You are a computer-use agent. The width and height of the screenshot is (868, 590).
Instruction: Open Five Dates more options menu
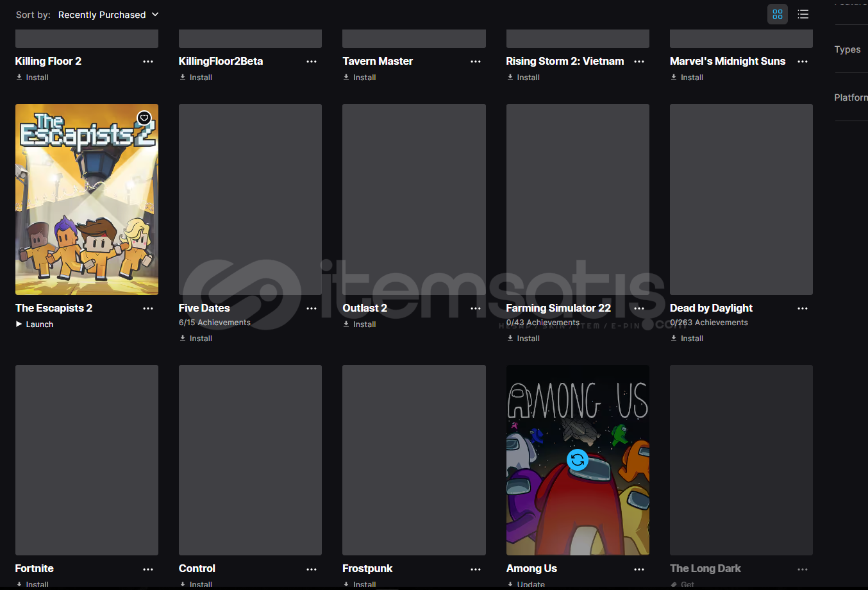pyautogui.click(x=312, y=308)
